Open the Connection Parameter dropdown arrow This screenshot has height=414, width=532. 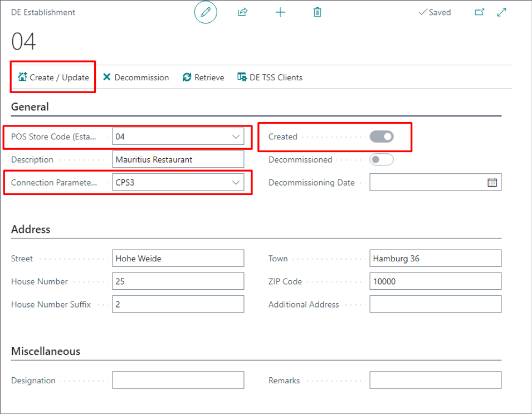236,183
